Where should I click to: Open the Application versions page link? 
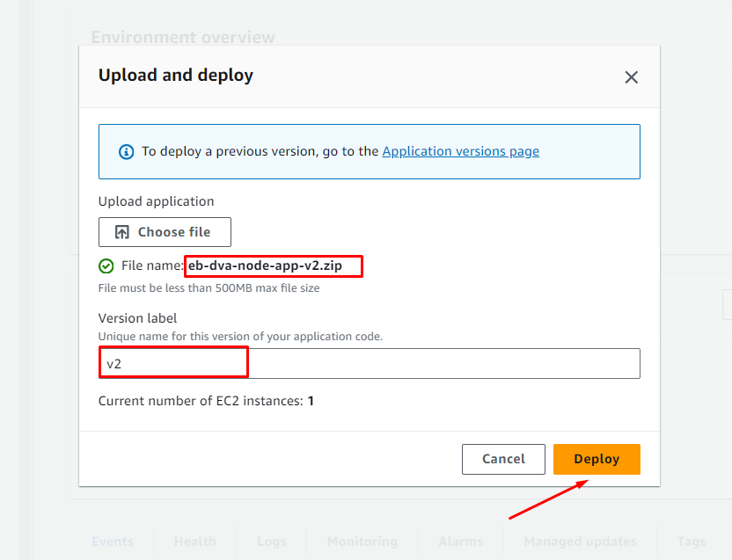click(460, 151)
